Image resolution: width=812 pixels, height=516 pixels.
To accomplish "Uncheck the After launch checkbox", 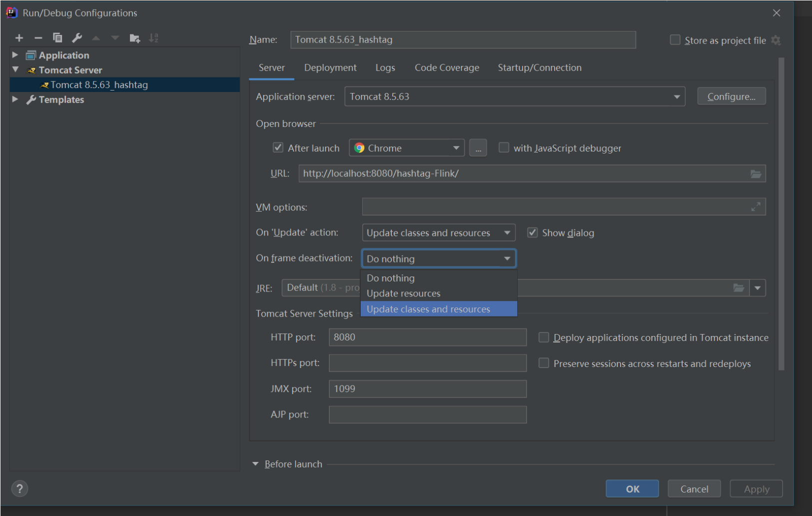I will pyautogui.click(x=278, y=147).
